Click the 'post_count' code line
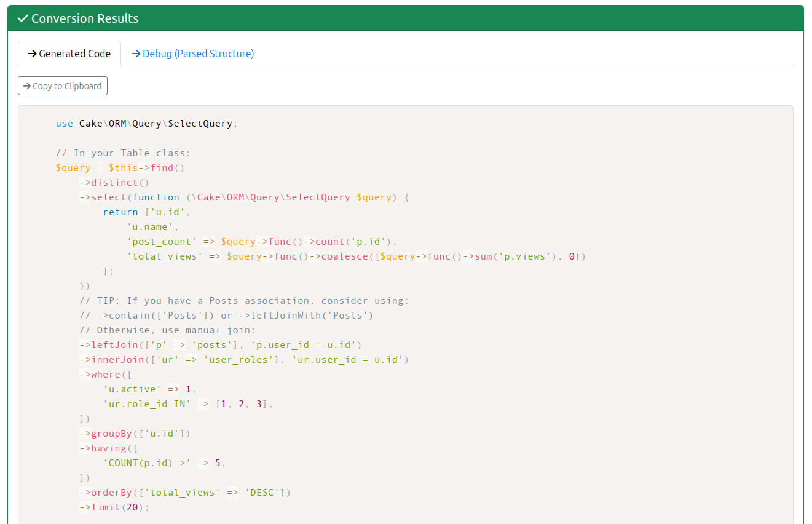Viewport: 812px width, 524px height. coord(262,242)
